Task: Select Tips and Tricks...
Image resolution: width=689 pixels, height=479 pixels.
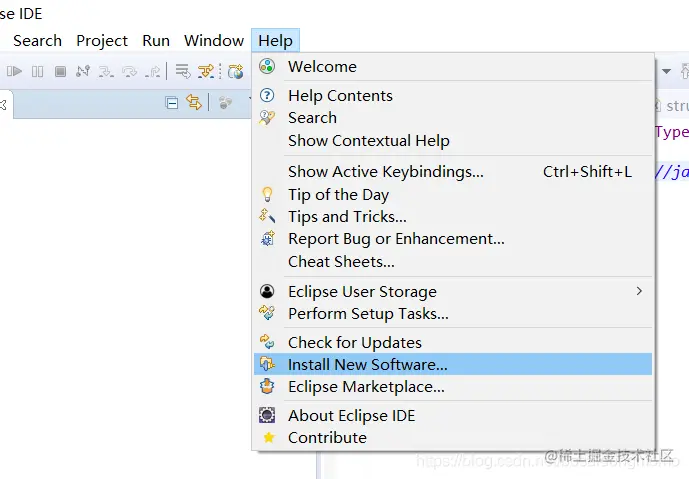Action: (453, 217)
